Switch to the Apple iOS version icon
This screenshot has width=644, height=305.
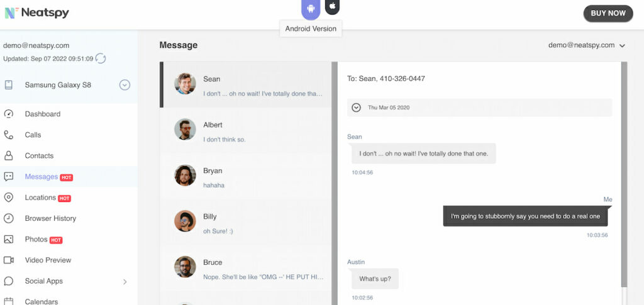click(x=332, y=6)
